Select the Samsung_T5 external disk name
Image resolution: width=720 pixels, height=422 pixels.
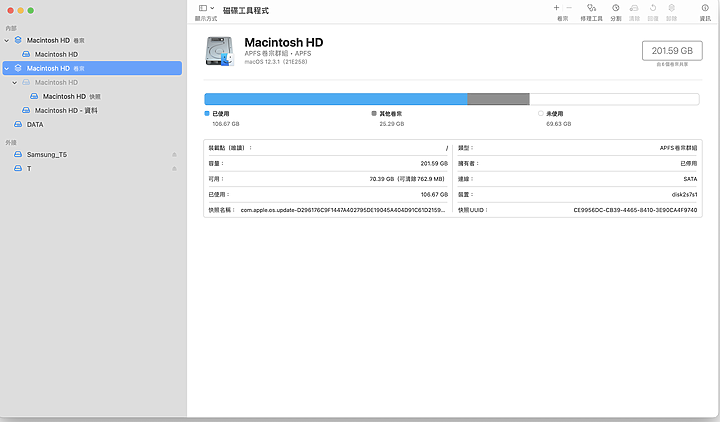[47, 155]
